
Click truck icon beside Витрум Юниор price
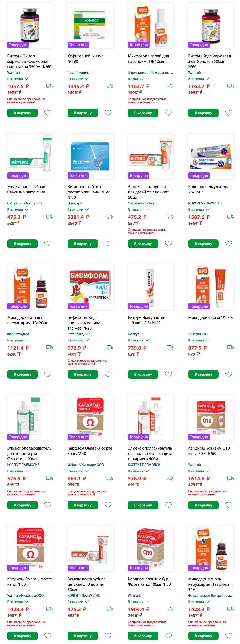49,86
